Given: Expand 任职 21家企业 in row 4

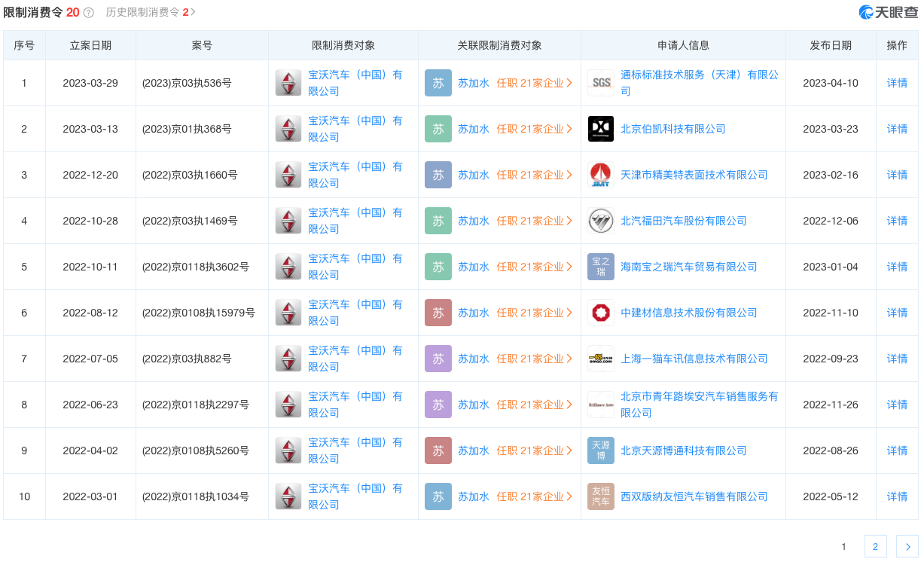Looking at the screenshot, I should (x=535, y=221).
